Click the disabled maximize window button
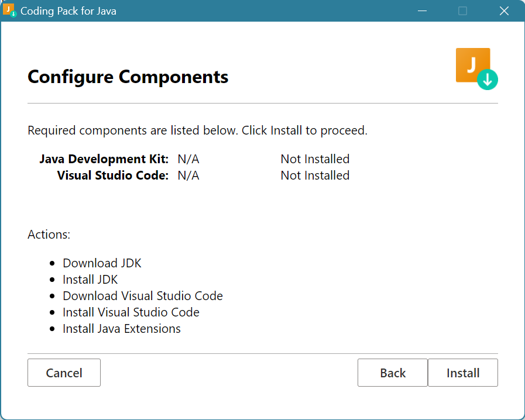The width and height of the screenshot is (525, 420). 462,11
